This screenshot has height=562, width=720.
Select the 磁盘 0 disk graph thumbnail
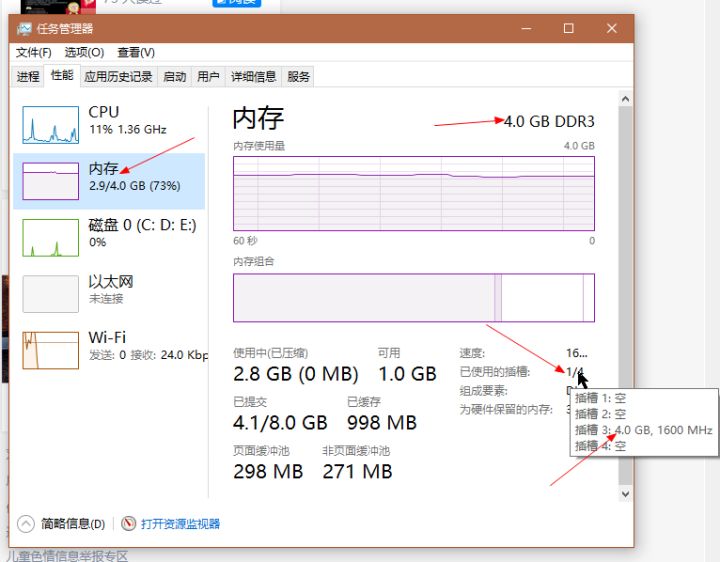pyautogui.click(x=50, y=238)
